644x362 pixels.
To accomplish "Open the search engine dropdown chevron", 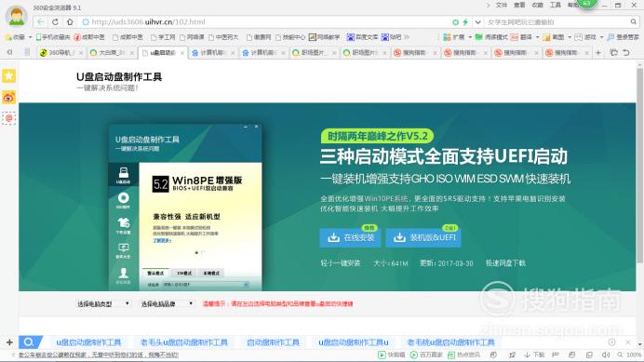I will (x=477, y=22).
